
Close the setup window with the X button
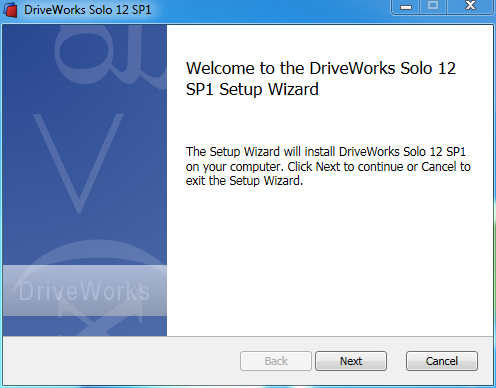click(470, 6)
